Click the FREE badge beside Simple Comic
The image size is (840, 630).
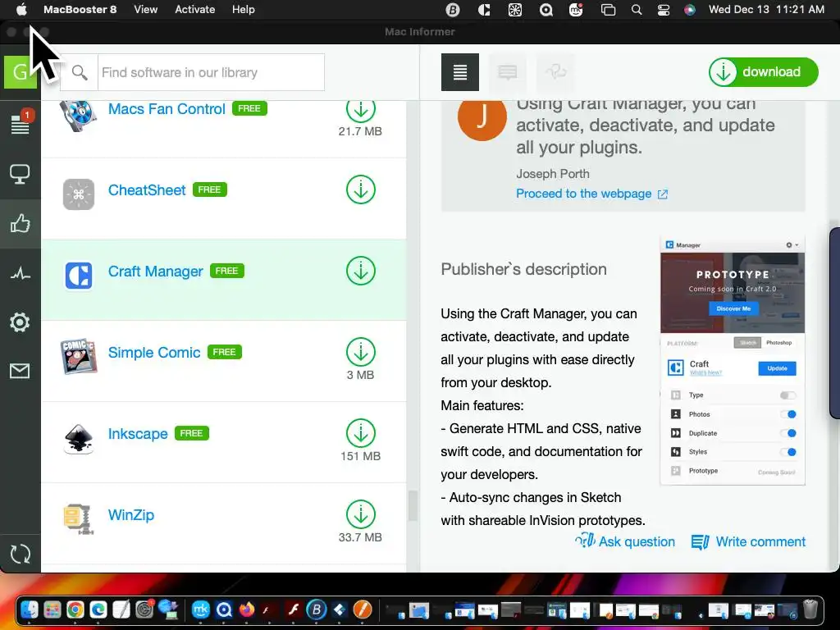[x=225, y=352]
